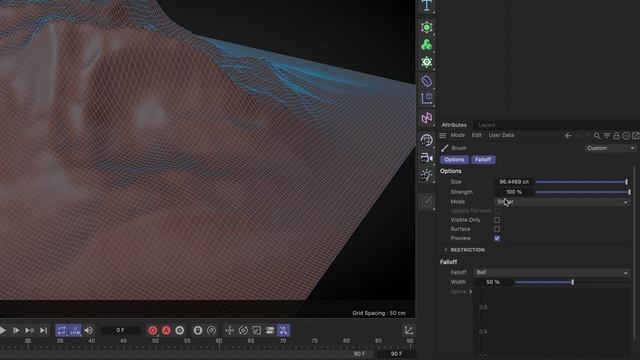Click the disabled Update Normals checkbox
This screenshot has height=360, width=640.
[497, 211]
